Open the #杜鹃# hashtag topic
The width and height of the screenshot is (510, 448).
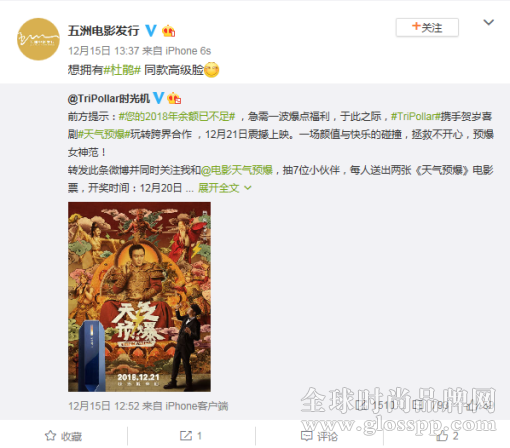coord(122,70)
